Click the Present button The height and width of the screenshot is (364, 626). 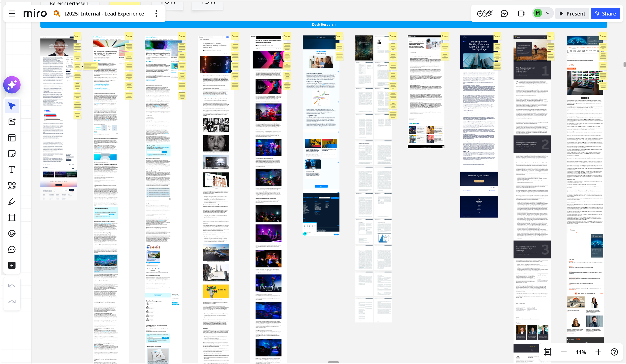pos(572,14)
